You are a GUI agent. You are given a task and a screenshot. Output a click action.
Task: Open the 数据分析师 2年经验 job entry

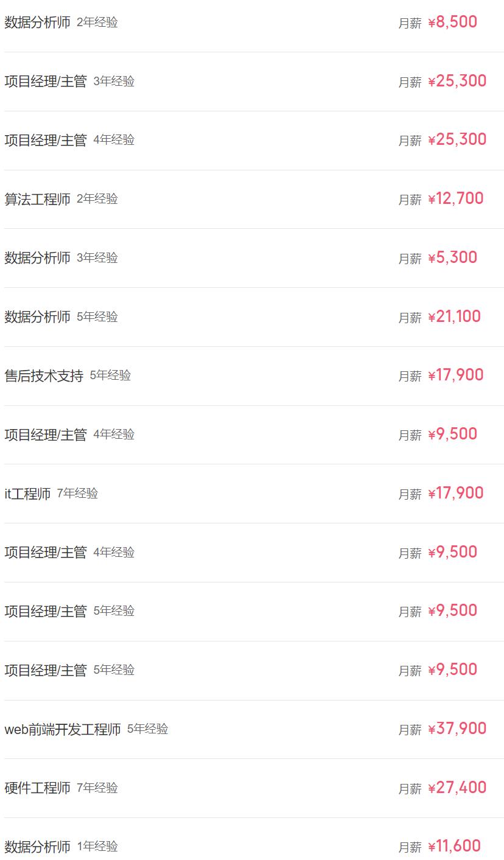(x=38, y=23)
